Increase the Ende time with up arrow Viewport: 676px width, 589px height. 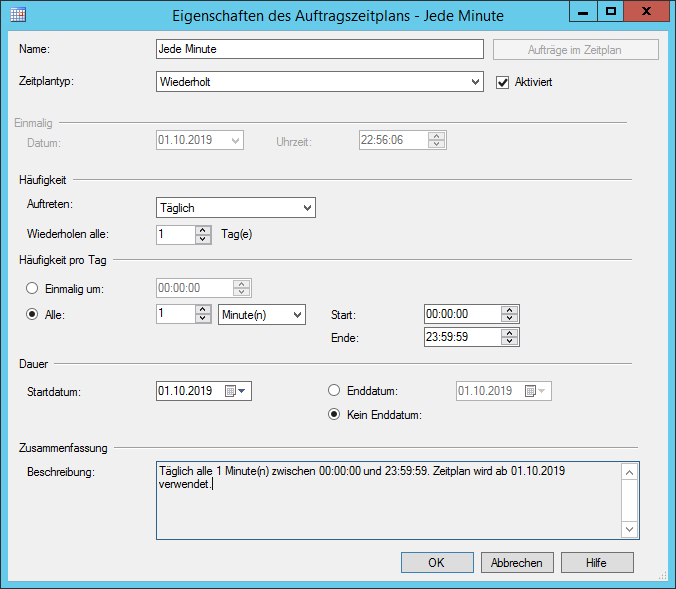(x=510, y=333)
